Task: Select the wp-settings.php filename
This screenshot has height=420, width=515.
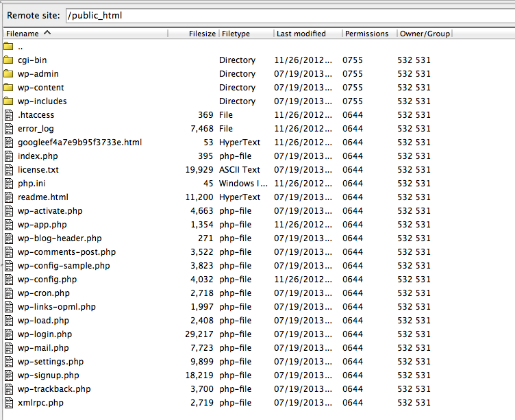Action: tap(51, 362)
